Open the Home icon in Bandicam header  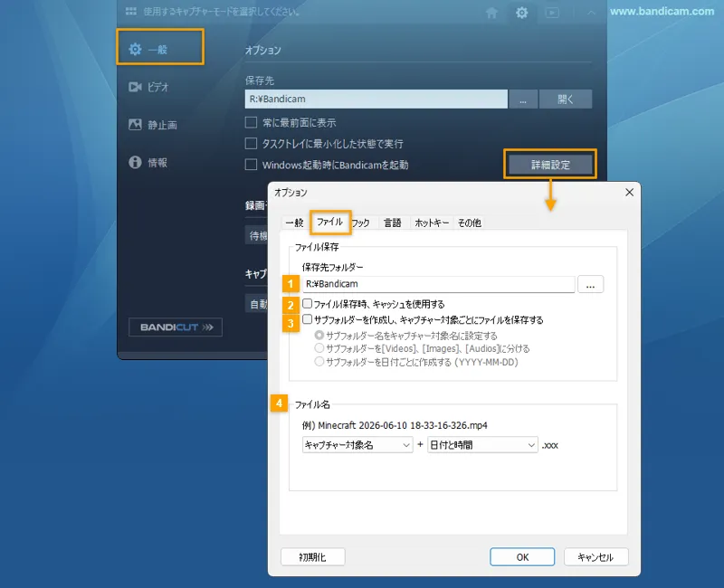tap(491, 13)
